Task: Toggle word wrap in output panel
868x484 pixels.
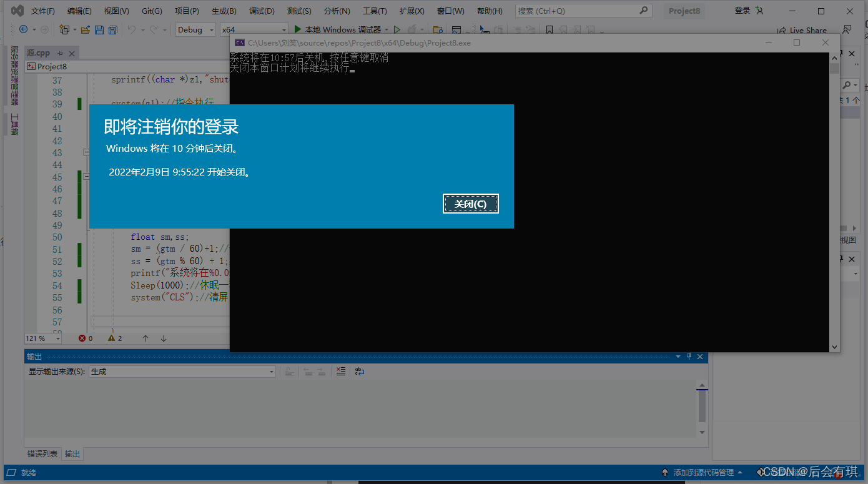Action: click(x=360, y=371)
